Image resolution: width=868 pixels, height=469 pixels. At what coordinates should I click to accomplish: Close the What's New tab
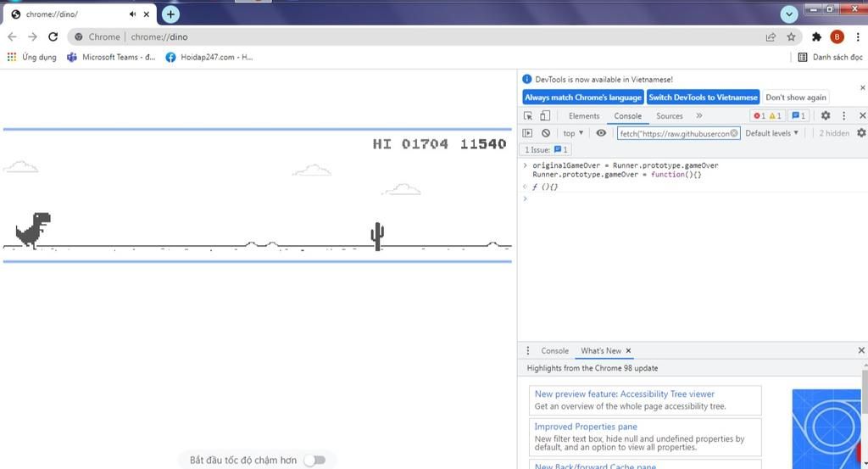(x=628, y=350)
